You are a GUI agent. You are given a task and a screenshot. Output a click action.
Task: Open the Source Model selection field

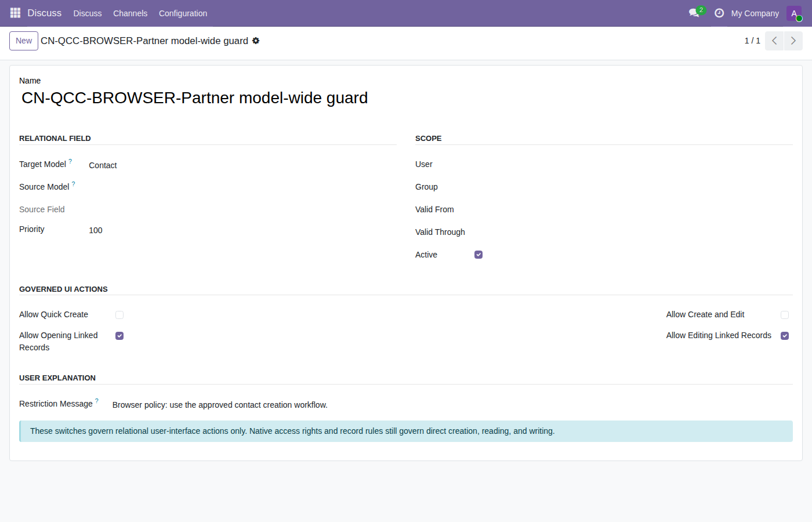(x=242, y=187)
